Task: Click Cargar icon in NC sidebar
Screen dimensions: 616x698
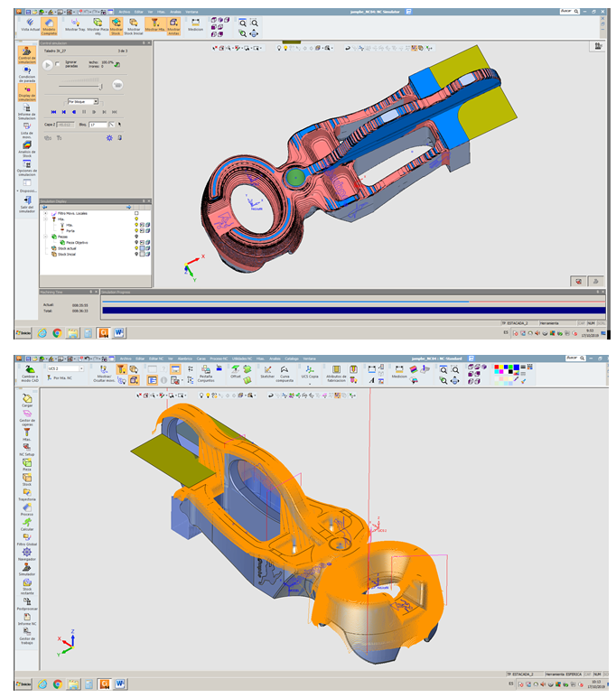Action: point(27,400)
